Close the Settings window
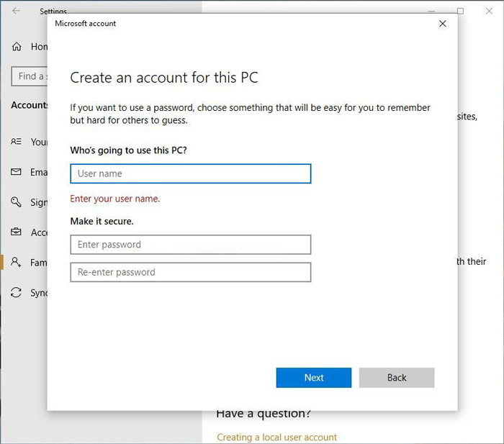504x444 pixels. pos(489,12)
